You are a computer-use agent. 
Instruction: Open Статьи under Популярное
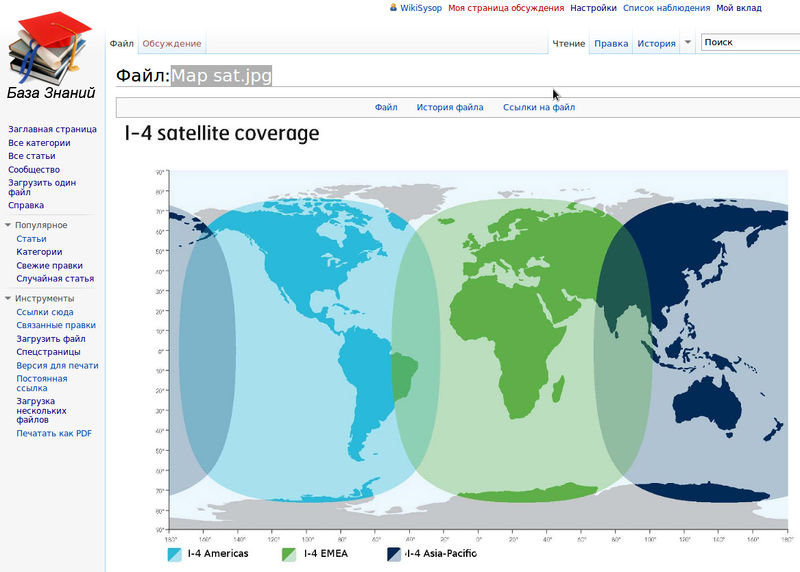[x=31, y=239]
